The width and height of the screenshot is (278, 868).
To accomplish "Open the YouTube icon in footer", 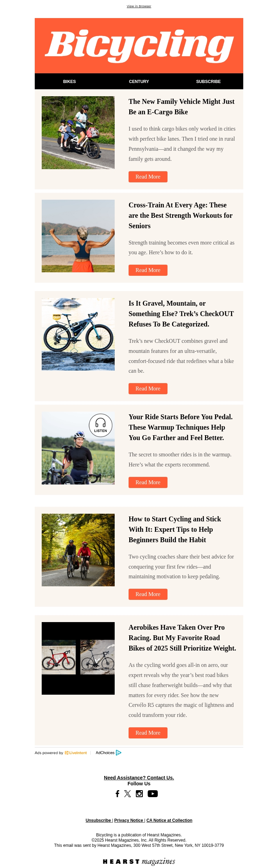I will click(153, 794).
